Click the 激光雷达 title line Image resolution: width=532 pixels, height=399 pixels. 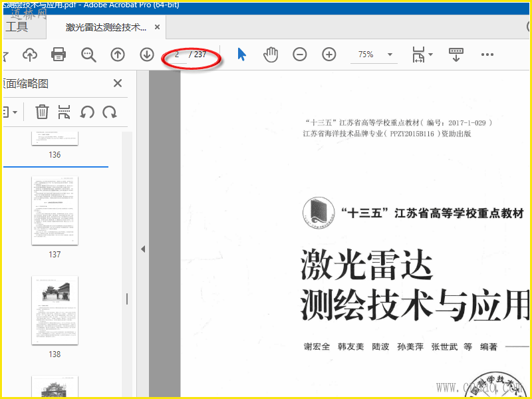[x=367, y=265]
